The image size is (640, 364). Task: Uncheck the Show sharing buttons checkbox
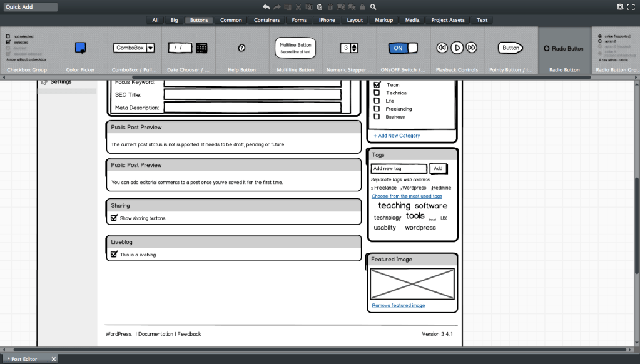pos(115,218)
